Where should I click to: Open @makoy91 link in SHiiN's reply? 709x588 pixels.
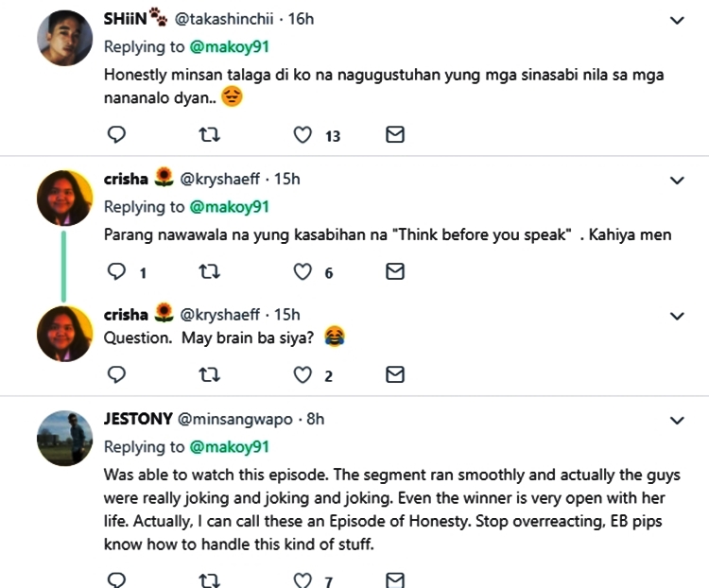pos(230,46)
